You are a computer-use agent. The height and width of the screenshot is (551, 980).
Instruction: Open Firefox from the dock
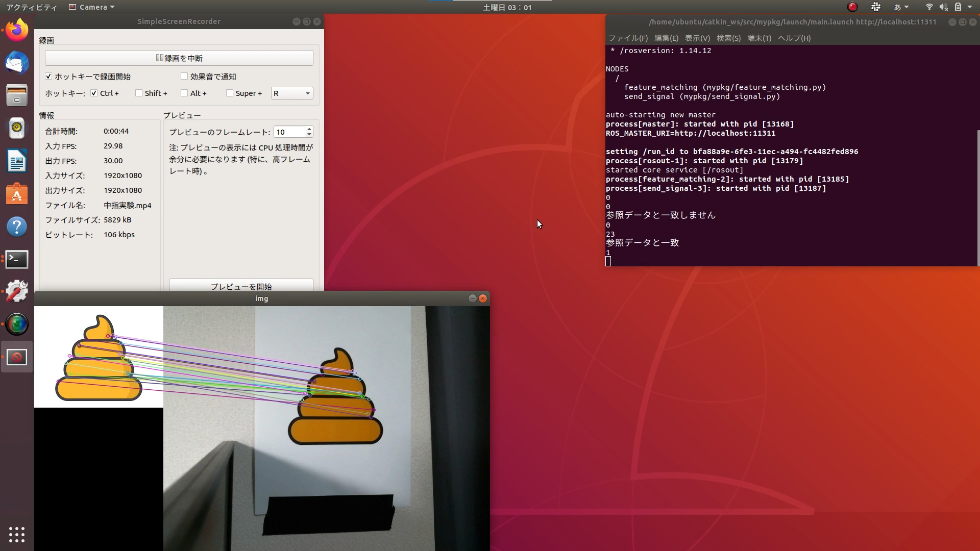17,30
